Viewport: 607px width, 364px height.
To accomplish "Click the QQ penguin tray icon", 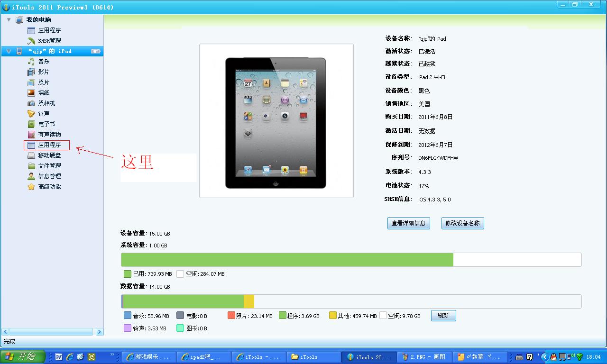I will coord(553,357).
